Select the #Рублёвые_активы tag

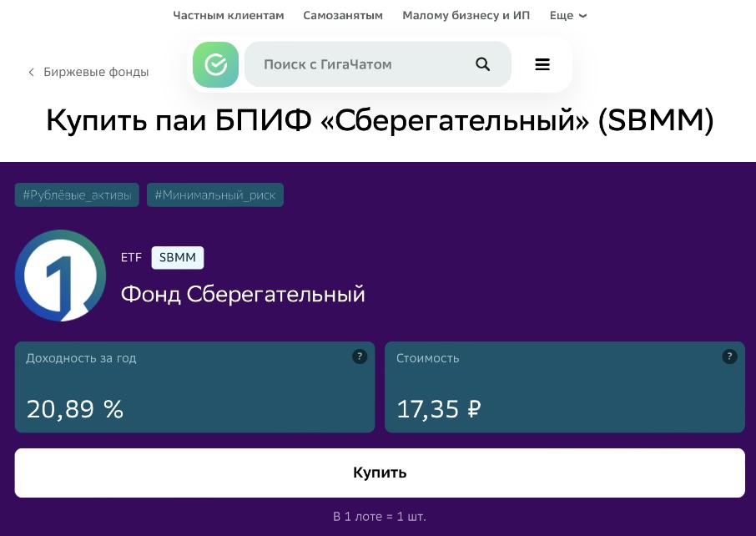point(77,195)
